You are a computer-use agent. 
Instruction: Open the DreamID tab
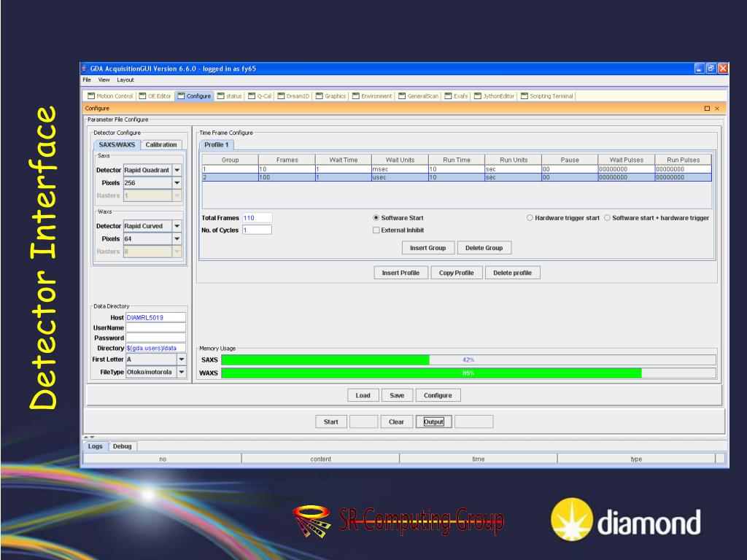click(x=293, y=96)
